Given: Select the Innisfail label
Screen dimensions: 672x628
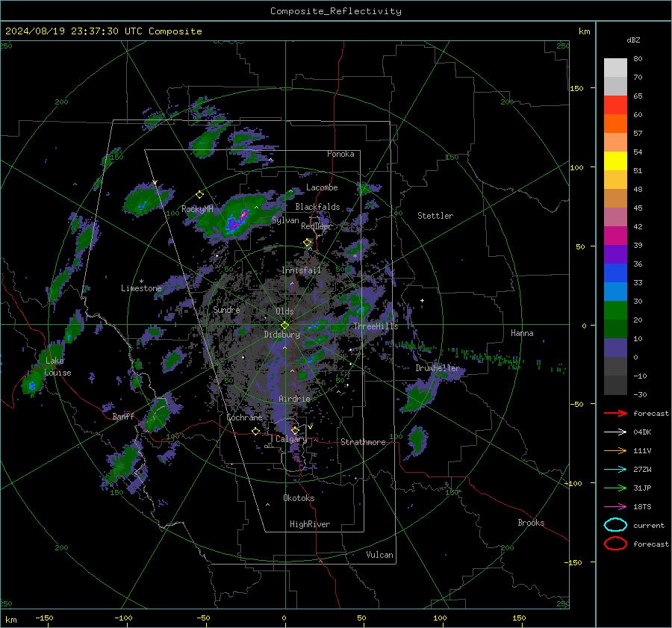Looking at the screenshot, I should click(301, 270).
